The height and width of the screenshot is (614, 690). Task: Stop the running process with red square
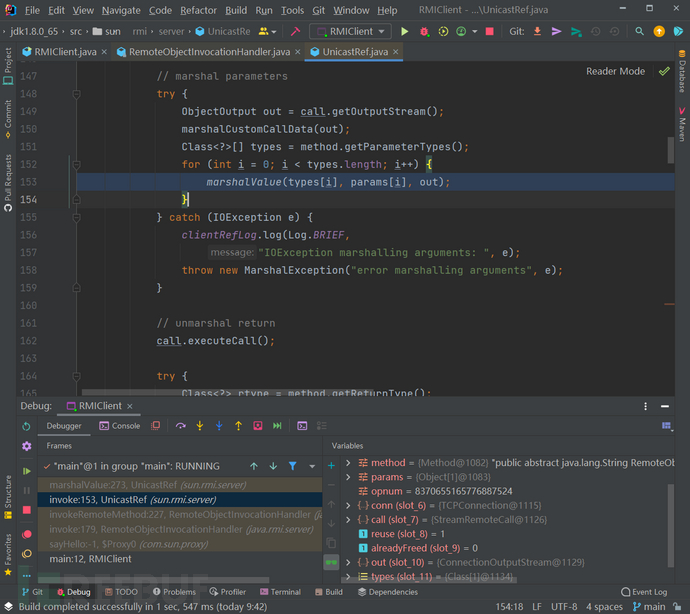[x=489, y=31]
